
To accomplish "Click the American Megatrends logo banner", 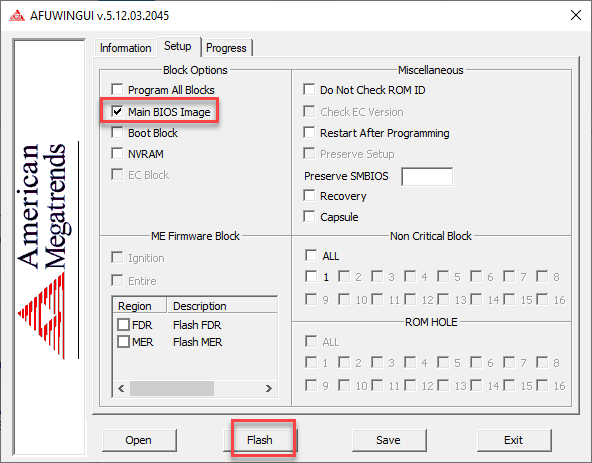I will click(49, 247).
